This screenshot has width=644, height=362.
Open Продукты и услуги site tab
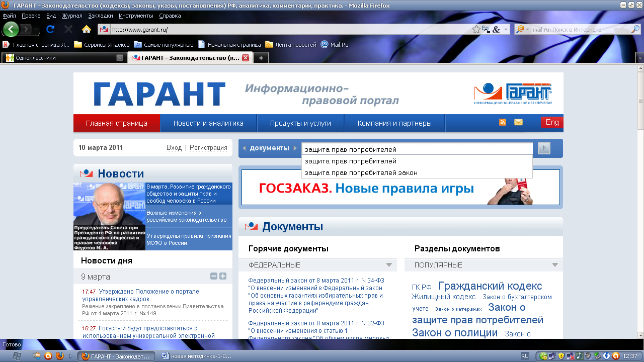300,123
